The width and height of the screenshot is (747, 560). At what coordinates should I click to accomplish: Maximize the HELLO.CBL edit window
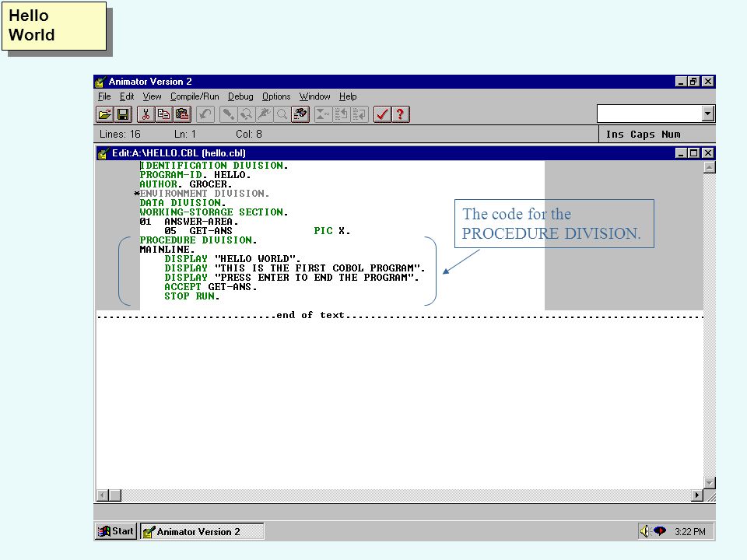click(694, 153)
